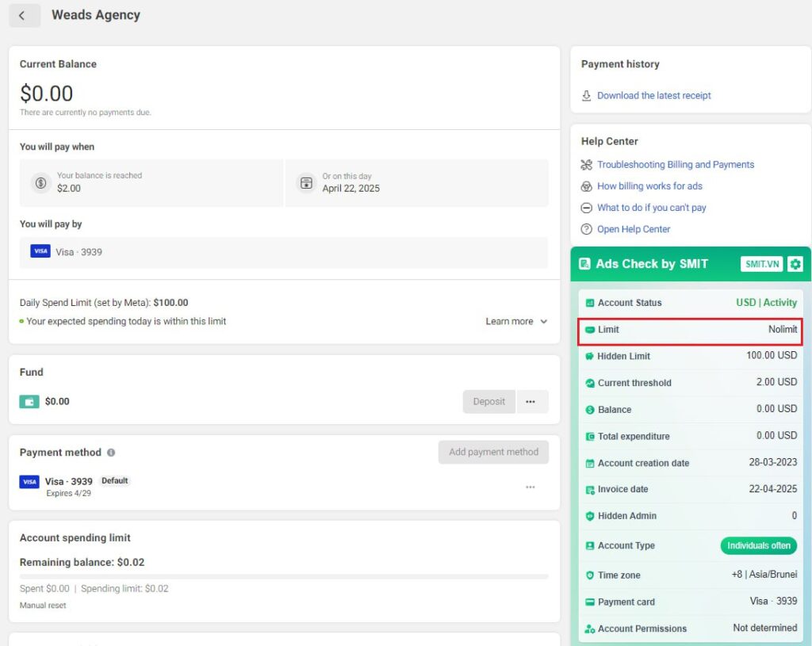This screenshot has height=646, width=812.
Task: Click the 22-04-2025 invoice date
Action: 772,489
